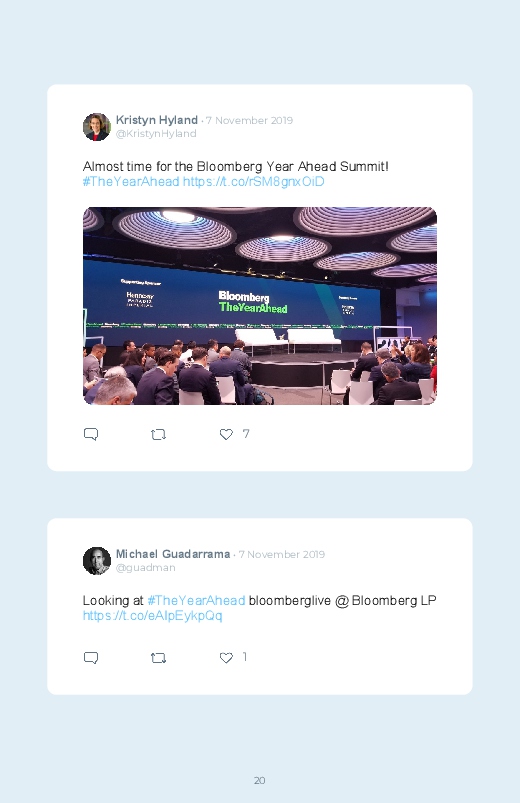Follow the t.co/rSM8gnxOiD link

click(254, 182)
